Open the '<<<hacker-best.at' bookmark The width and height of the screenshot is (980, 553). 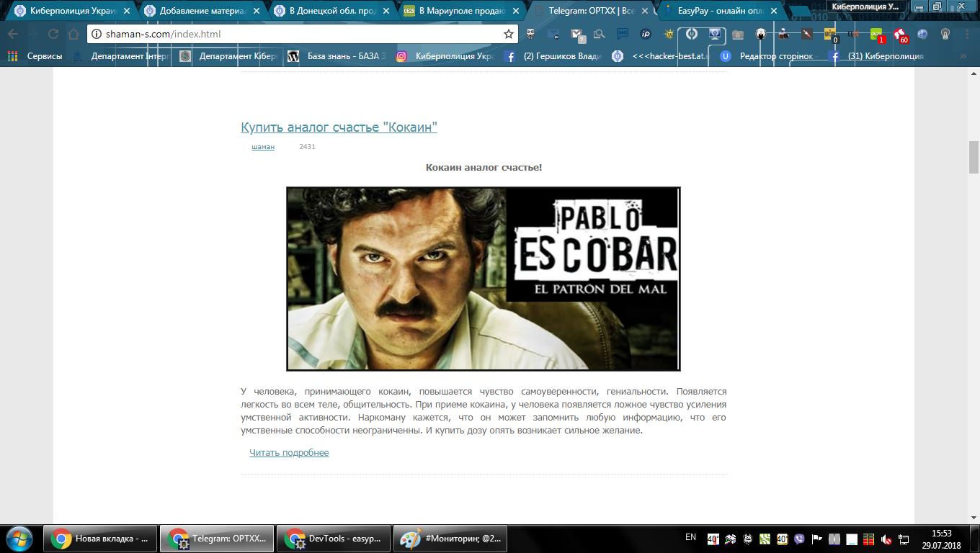coord(661,56)
